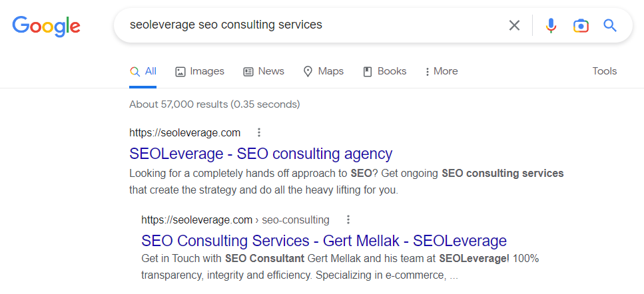The width and height of the screenshot is (644, 294).
Task: Open options menu beside seoleverage.com URL
Action: point(259,132)
